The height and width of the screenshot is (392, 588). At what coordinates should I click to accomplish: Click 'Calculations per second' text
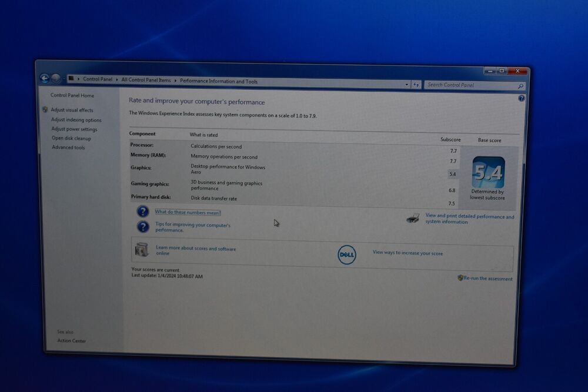point(216,146)
